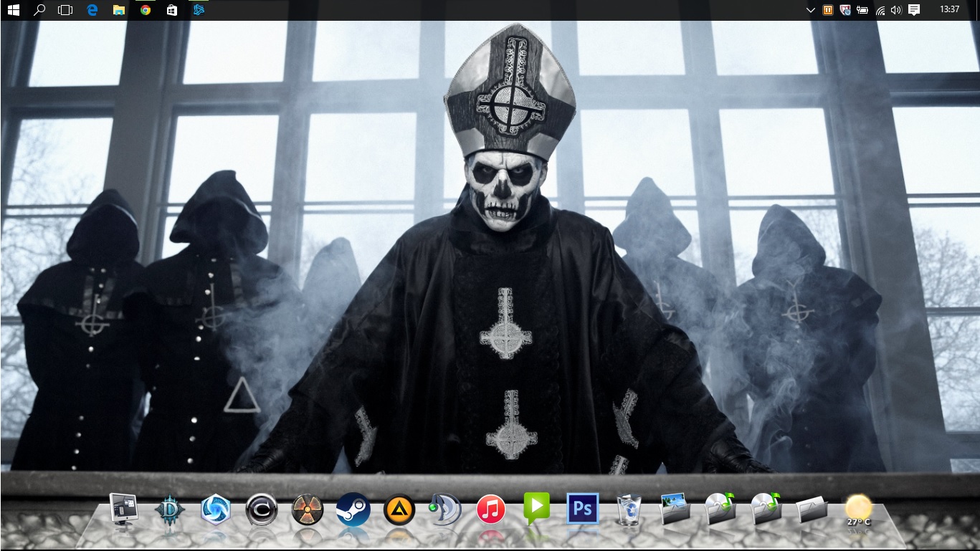Click the 13:37 system clock
Screen dimensions: 980x551
[948, 10]
